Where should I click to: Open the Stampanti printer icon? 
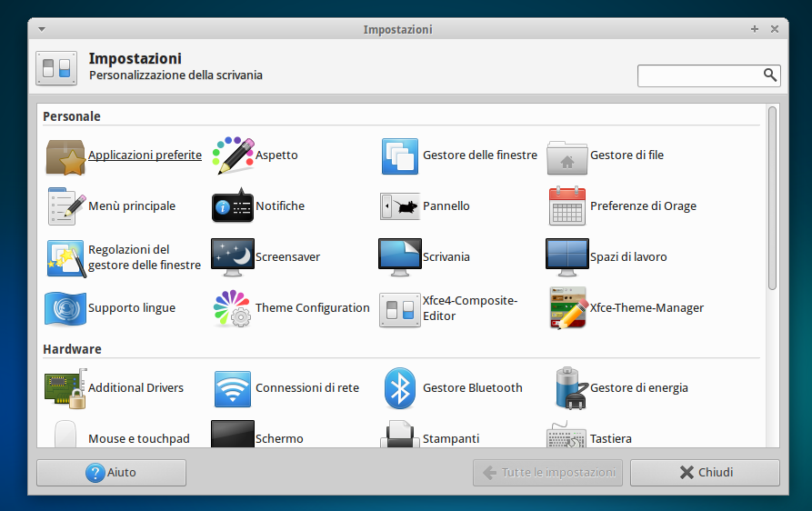pyautogui.click(x=400, y=434)
